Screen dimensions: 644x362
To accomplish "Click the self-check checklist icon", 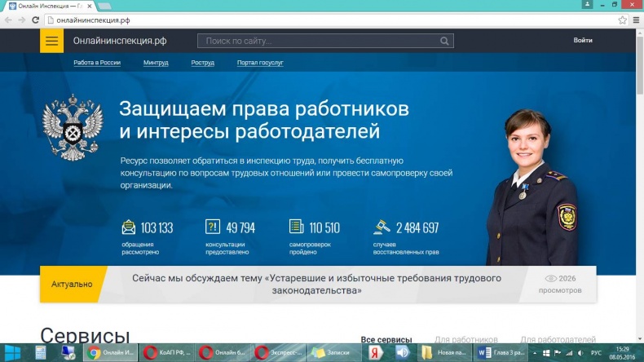I will pos(296,227).
